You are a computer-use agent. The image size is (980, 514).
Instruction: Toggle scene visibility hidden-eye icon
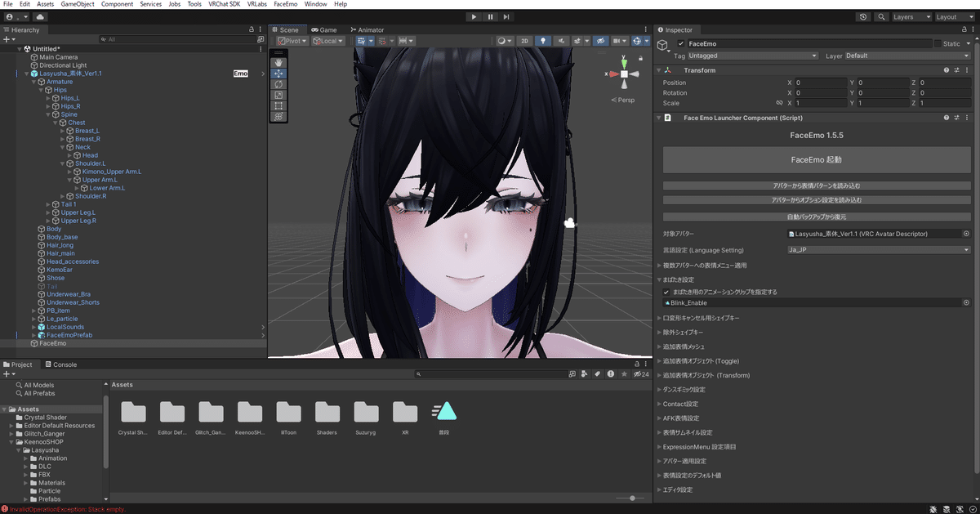(600, 41)
